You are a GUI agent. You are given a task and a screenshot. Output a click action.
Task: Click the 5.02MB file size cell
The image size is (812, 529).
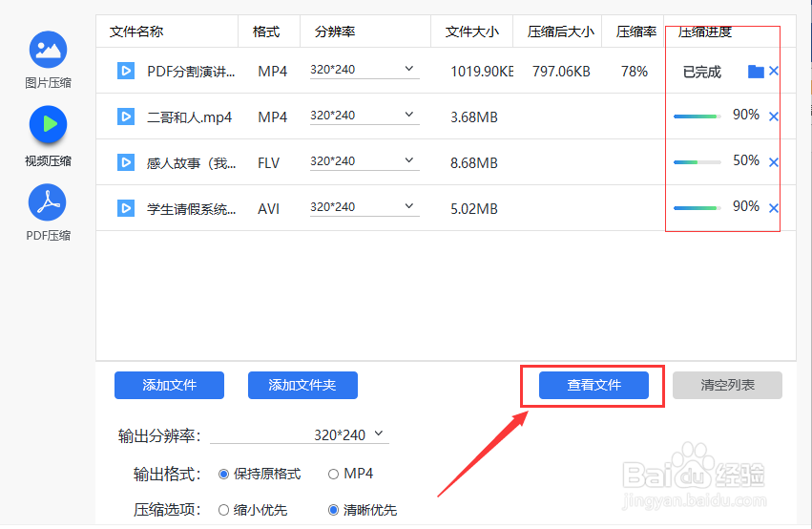(x=474, y=209)
